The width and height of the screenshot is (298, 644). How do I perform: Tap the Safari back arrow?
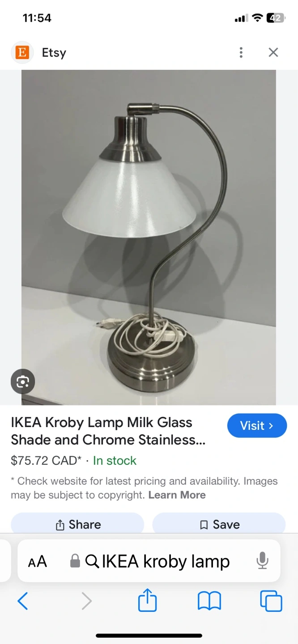point(23,601)
